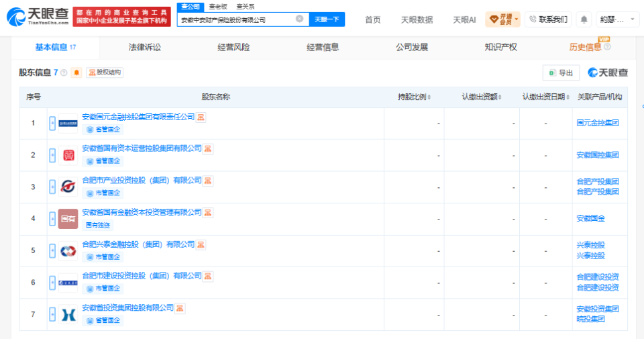Click the 联系我们 button
Screen dimensions: 644x339
coord(548,19)
